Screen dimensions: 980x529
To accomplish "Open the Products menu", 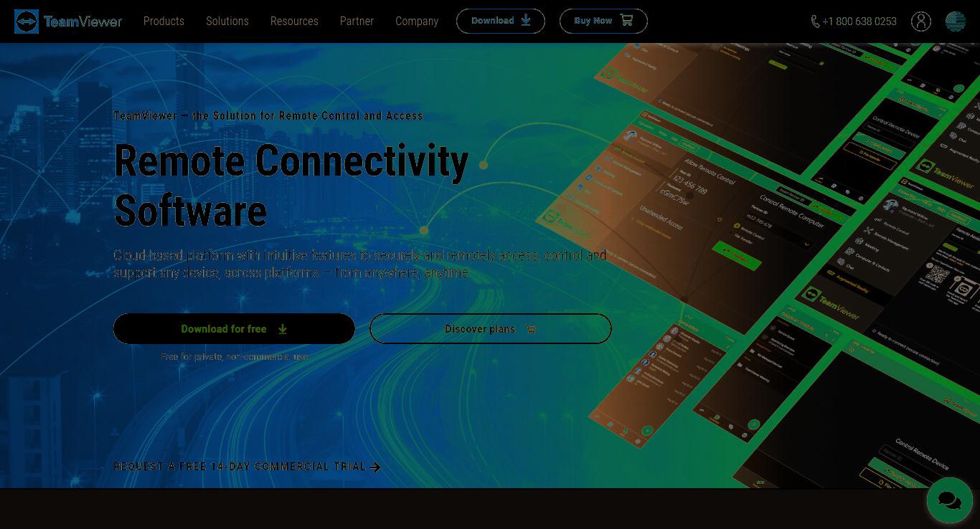I will pos(164,22).
